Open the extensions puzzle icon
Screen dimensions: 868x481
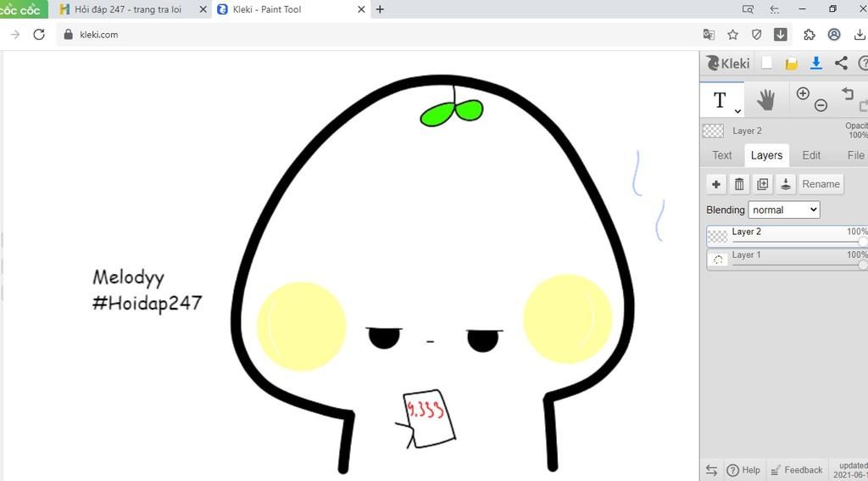pos(810,34)
